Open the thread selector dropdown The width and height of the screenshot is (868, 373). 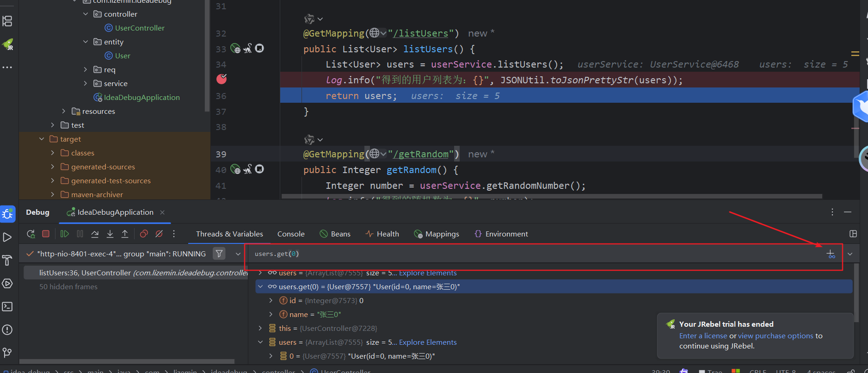tap(238, 254)
